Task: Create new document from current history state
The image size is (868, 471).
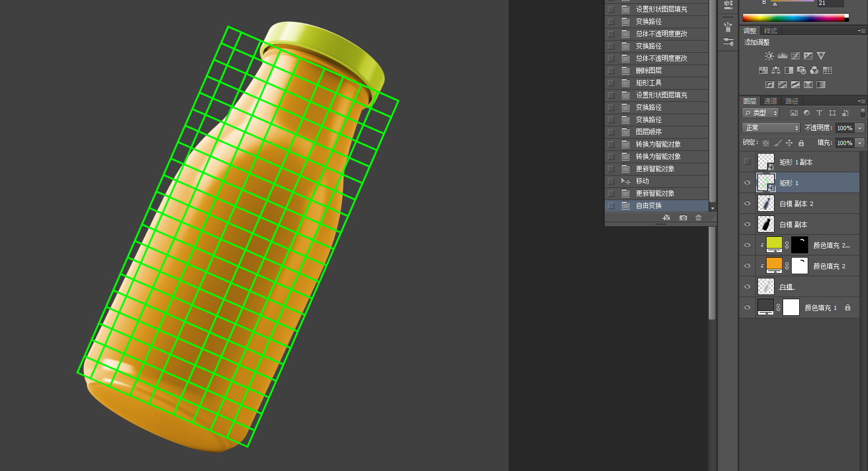Action: click(x=666, y=218)
